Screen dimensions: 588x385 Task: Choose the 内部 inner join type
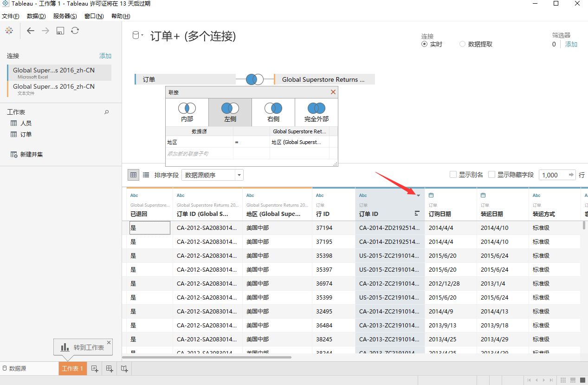tap(187, 112)
